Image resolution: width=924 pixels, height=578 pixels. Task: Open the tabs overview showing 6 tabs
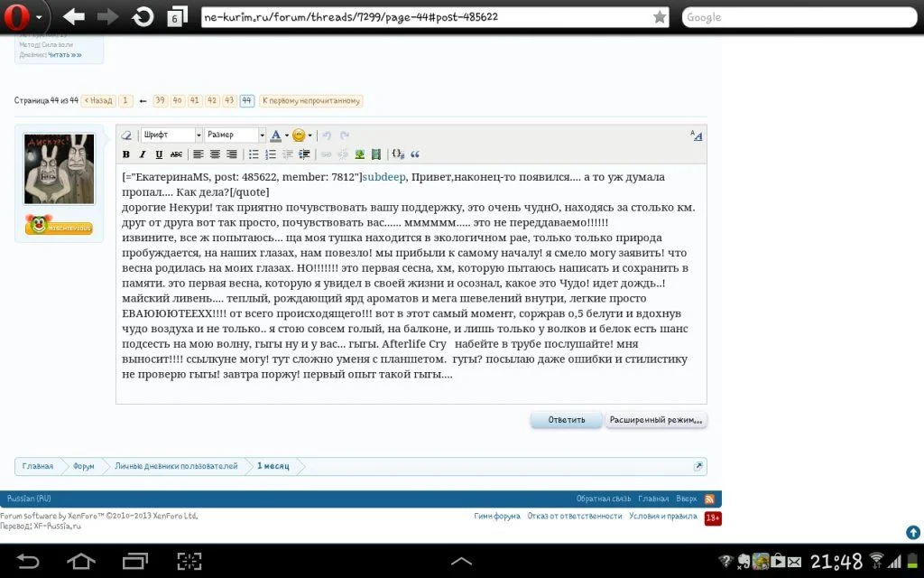click(177, 16)
